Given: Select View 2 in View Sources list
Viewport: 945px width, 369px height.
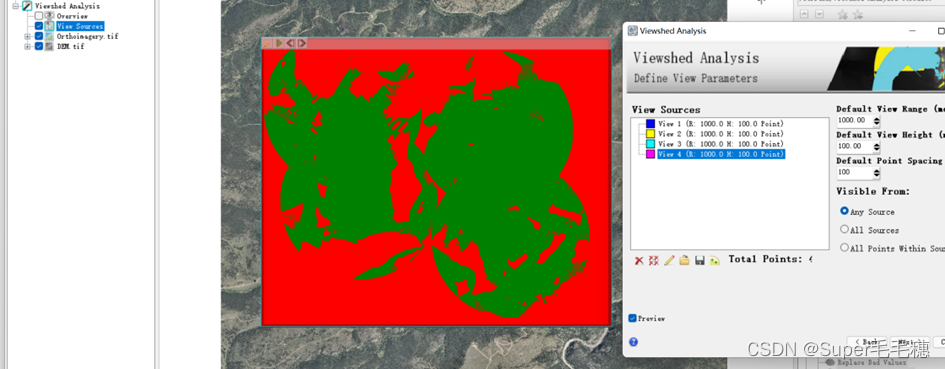Looking at the screenshot, I should tap(721, 134).
